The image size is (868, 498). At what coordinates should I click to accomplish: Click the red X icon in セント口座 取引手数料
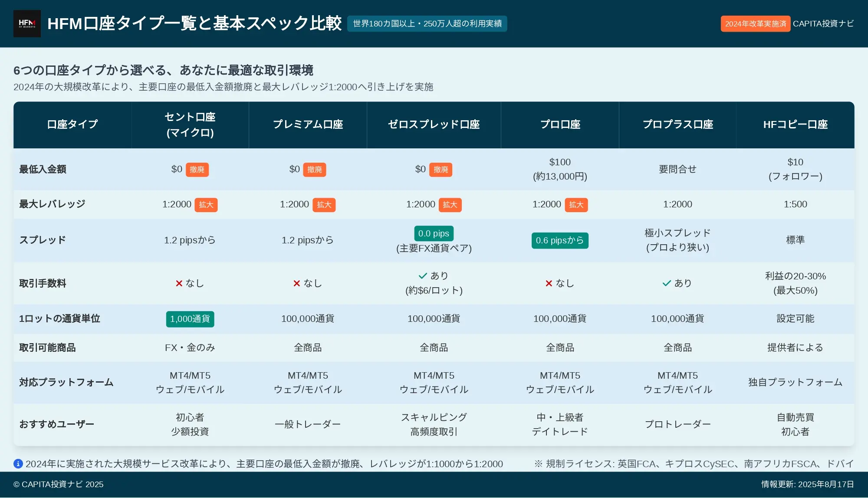click(179, 283)
